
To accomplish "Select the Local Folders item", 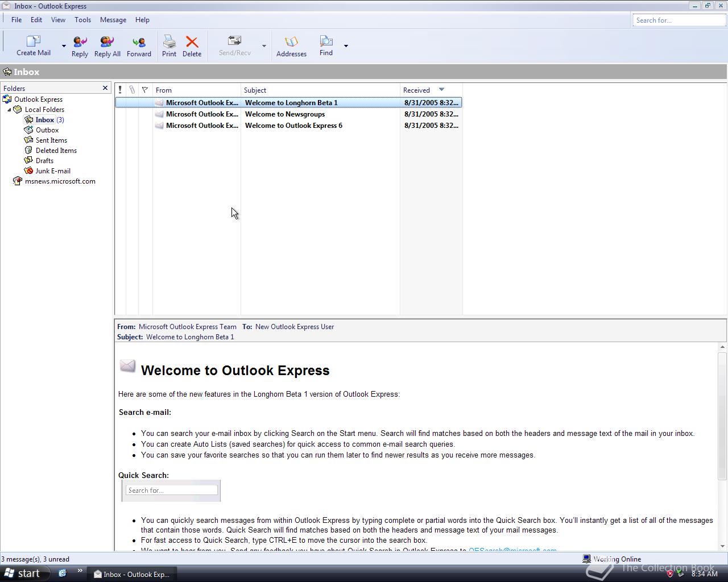I will coord(44,110).
